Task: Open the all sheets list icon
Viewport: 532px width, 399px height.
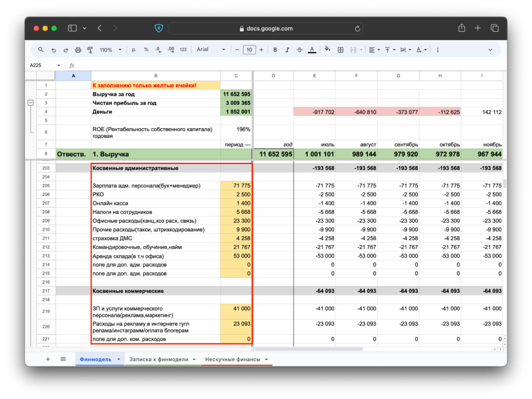Action: (63, 359)
